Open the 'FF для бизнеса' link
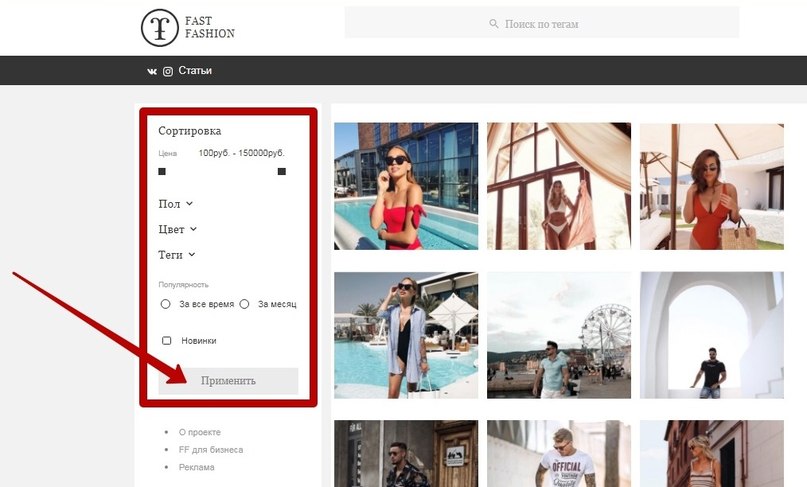 tap(210, 450)
